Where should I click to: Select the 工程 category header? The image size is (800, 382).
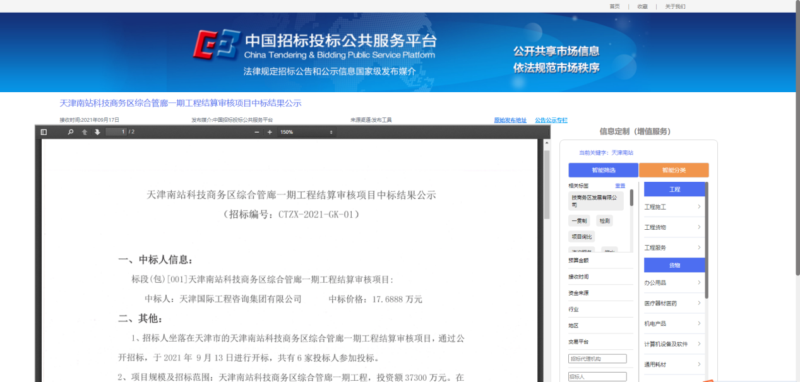674,189
